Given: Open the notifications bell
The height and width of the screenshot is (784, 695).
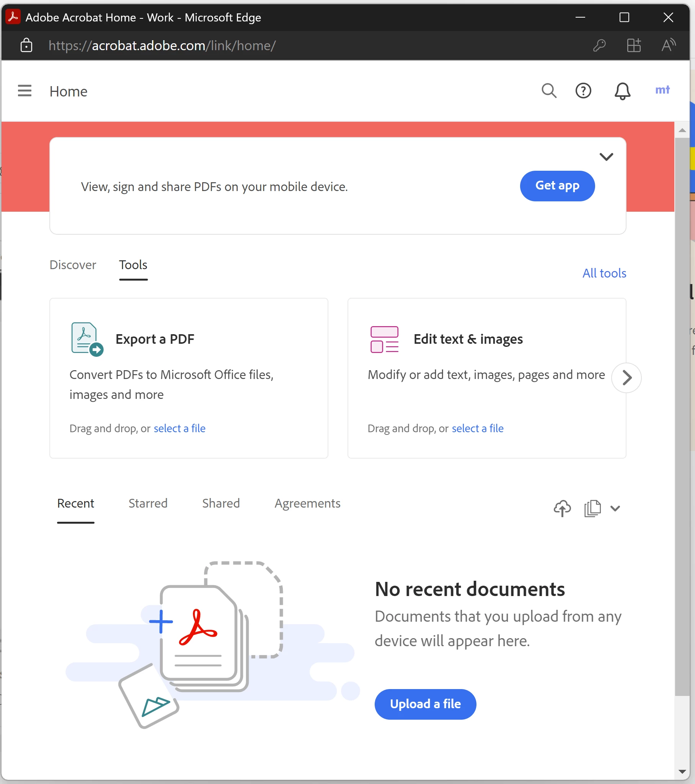Looking at the screenshot, I should (622, 91).
